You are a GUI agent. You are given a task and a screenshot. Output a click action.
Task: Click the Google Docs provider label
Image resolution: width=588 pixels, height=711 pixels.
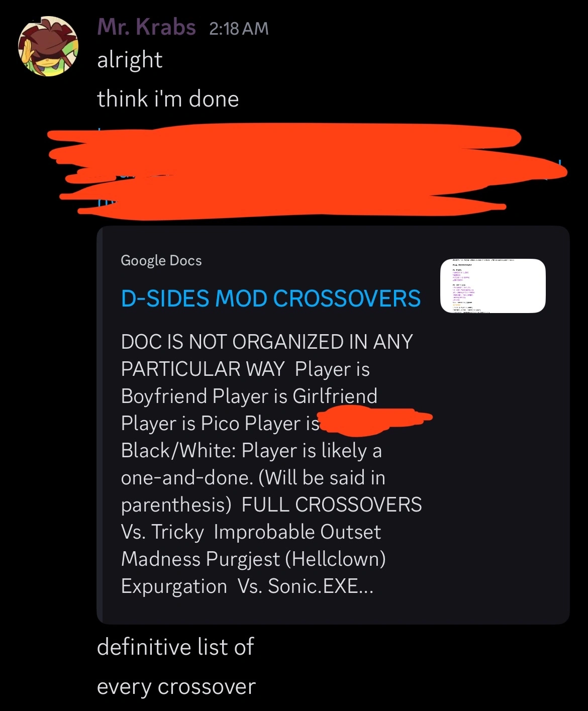[x=161, y=260]
